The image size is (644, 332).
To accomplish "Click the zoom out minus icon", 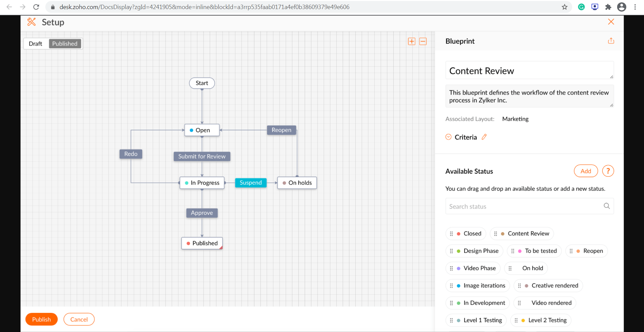I will pos(423,41).
